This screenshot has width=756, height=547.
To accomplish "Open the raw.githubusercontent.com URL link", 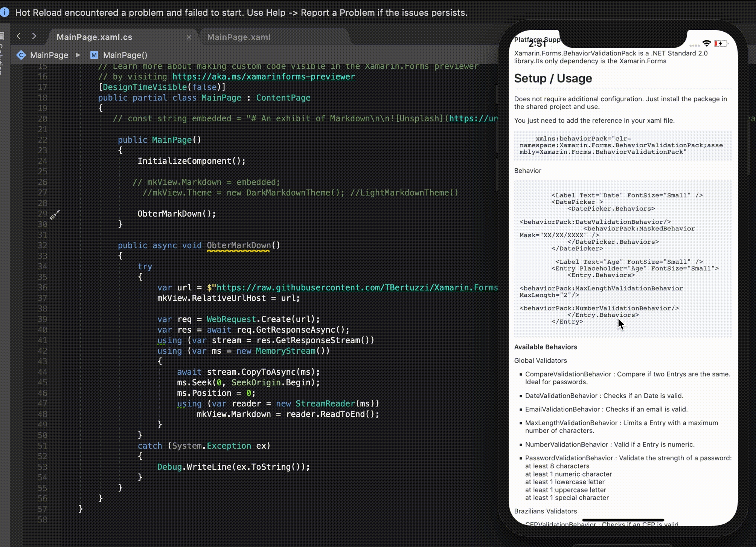I will [357, 287].
